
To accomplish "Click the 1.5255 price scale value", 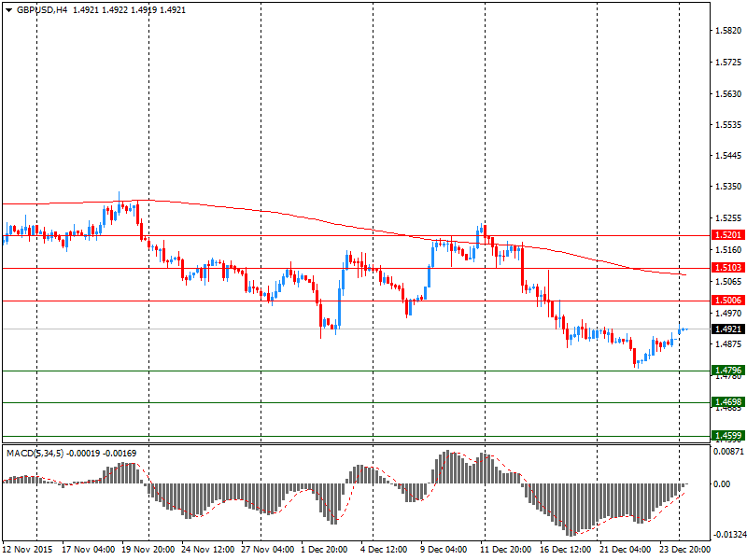I will point(729,218).
